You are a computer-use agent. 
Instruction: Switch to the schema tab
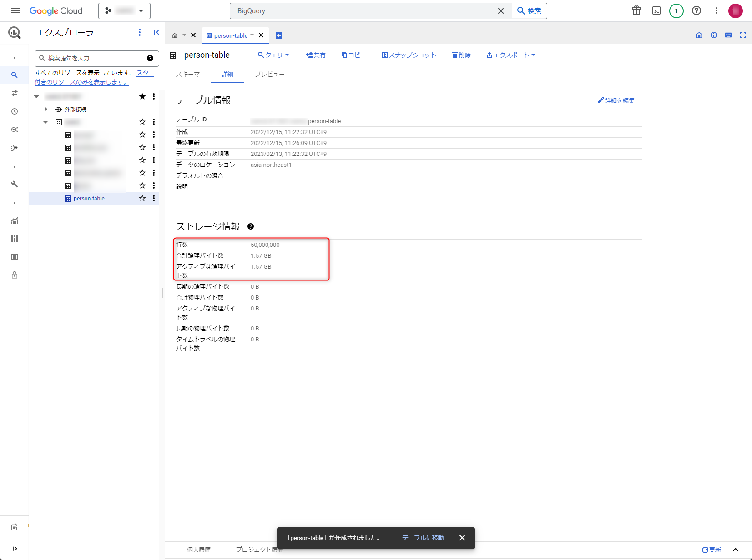(x=188, y=74)
